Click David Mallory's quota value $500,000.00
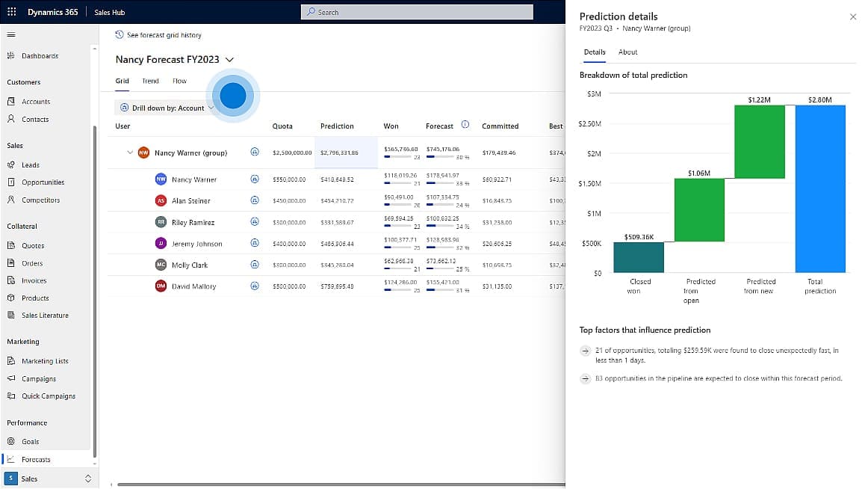Image resolution: width=868 pixels, height=489 pixels. 289,286
